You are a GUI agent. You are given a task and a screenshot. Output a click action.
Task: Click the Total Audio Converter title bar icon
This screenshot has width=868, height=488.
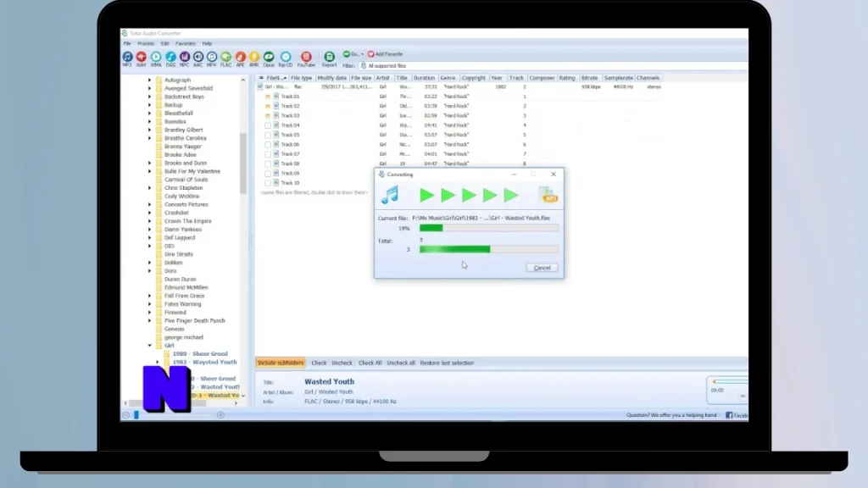click(125, 33)
